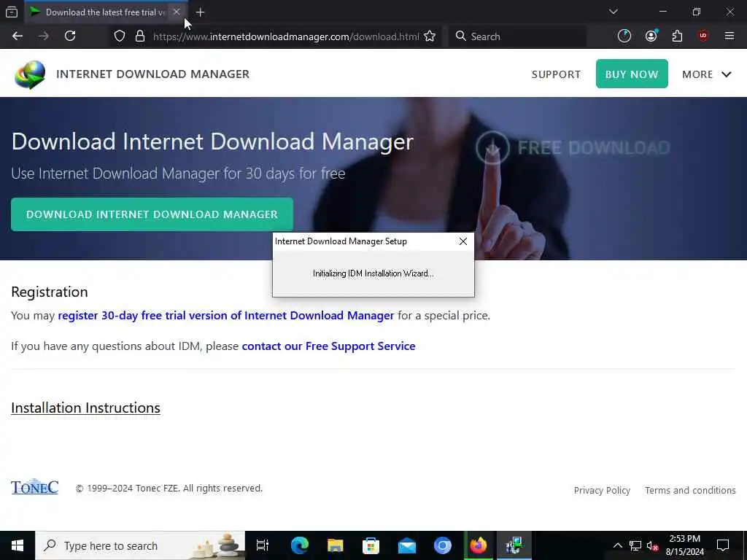Open register 30-day free trial link
This screenshot has height=560, width=747.
tap(226, 316)
